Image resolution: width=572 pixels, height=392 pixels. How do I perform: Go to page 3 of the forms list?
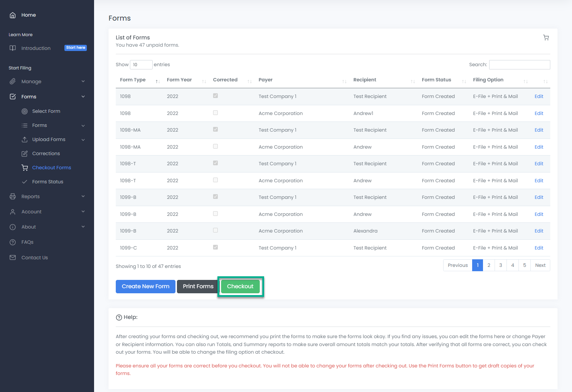point(500,265)
